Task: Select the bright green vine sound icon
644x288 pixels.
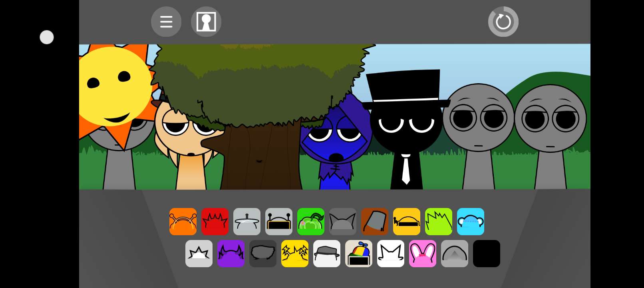Action: coord(311,222)
